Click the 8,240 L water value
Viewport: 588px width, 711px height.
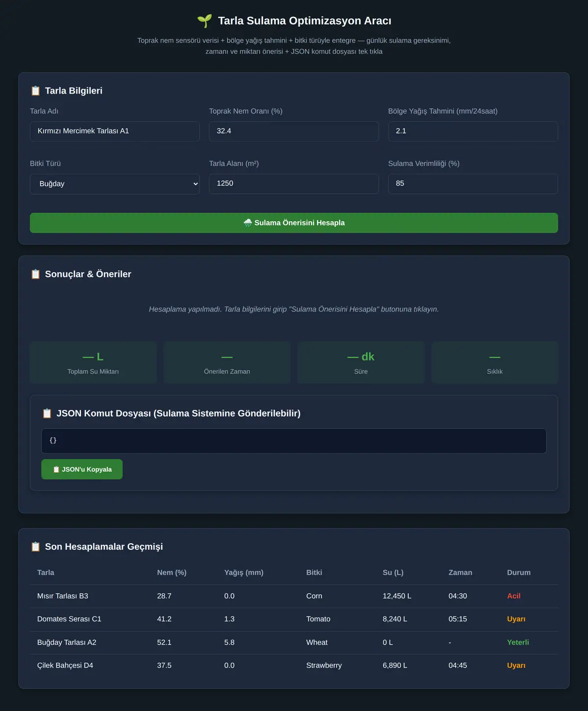[395, 619]
